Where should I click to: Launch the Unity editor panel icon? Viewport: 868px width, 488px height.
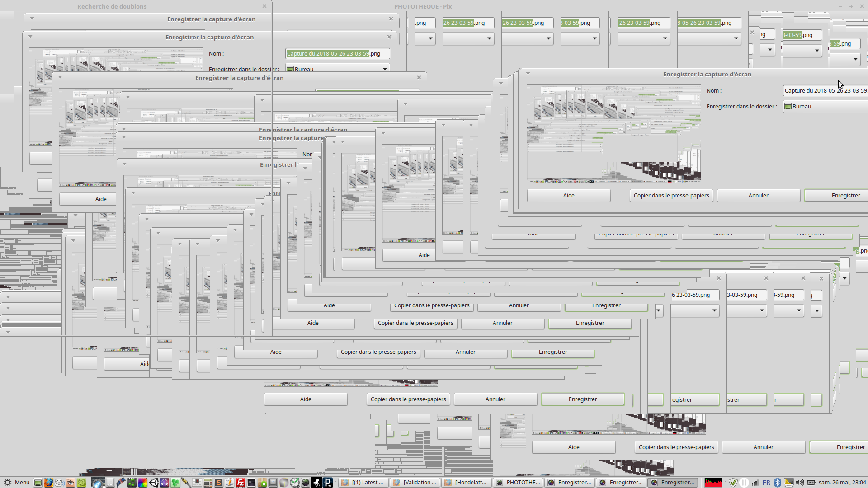pos(154,483)
